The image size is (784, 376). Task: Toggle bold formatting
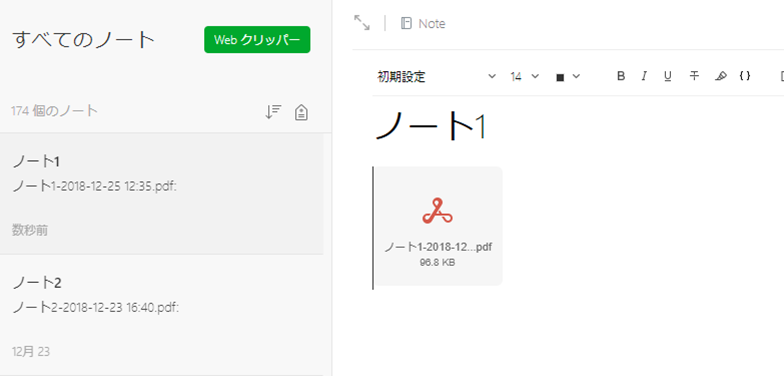(x=621, y=76)
